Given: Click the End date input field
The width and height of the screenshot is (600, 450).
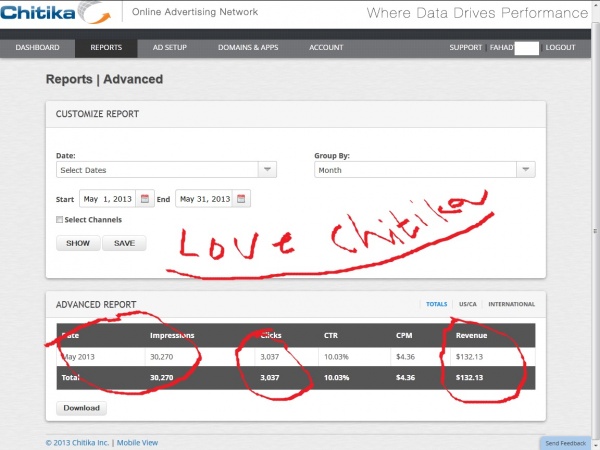Looking at the screenshot, I should pos(204,199).
